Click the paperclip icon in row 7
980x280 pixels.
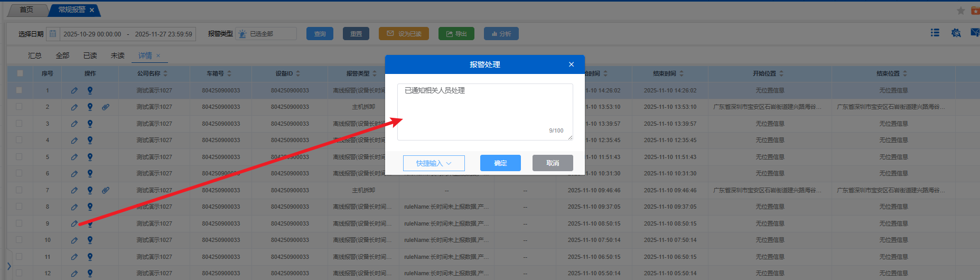[106, 190]
